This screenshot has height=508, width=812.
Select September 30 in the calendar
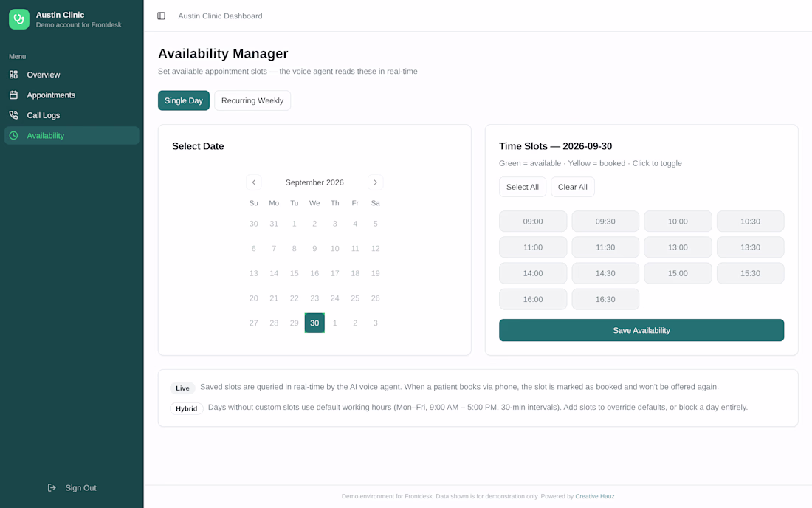314,323
